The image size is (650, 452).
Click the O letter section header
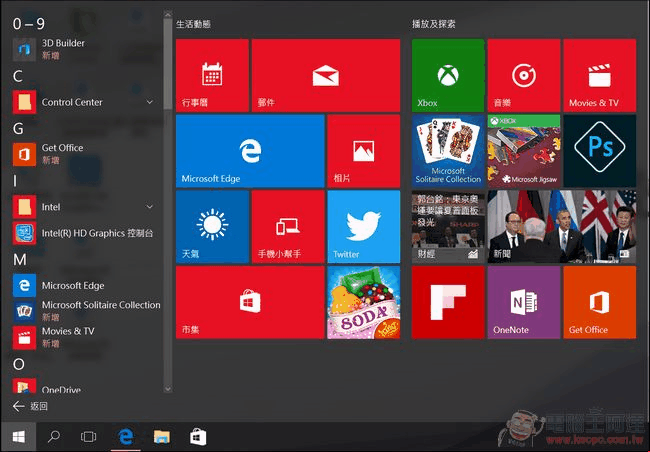coord(19,364)
